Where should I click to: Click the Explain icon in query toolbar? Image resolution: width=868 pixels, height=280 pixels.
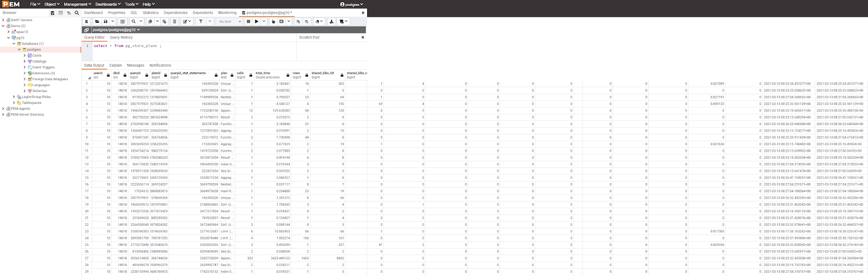coord(273,22)
